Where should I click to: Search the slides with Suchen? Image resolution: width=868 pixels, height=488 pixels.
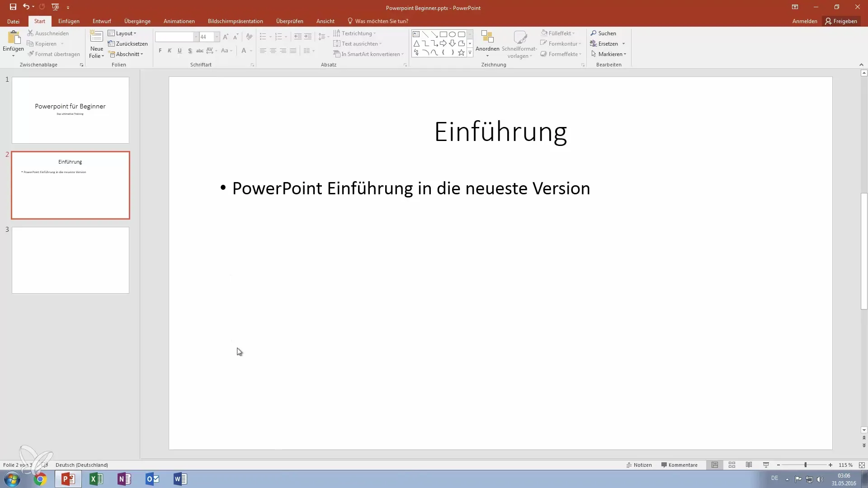(x=603, y=33)
